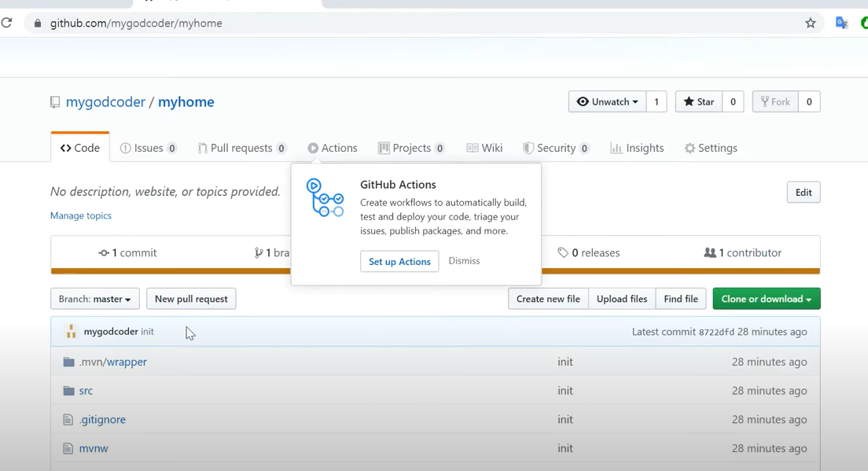Open the repository Settings tab
This screenshot has height=471, width=868.
(711, 148)
